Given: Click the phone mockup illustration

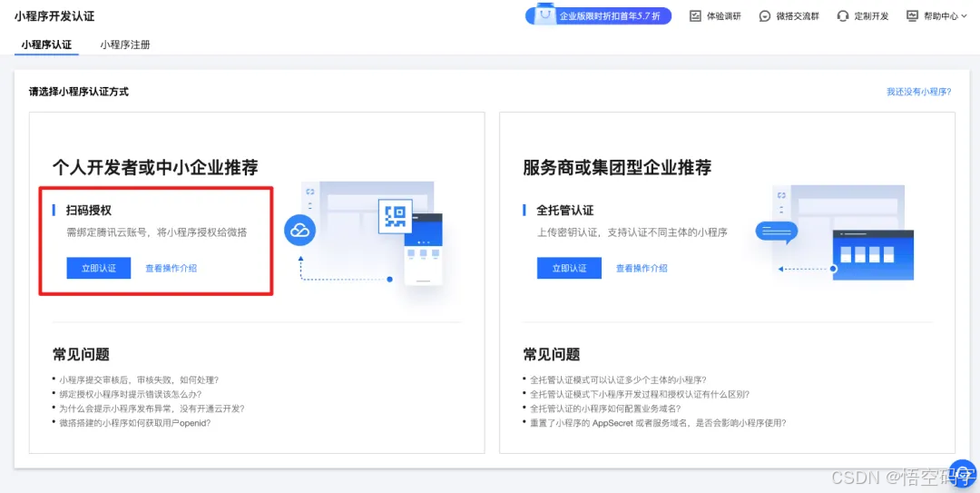Looking at the screenshot, I should pyautogui.click(x=423, y=250).
